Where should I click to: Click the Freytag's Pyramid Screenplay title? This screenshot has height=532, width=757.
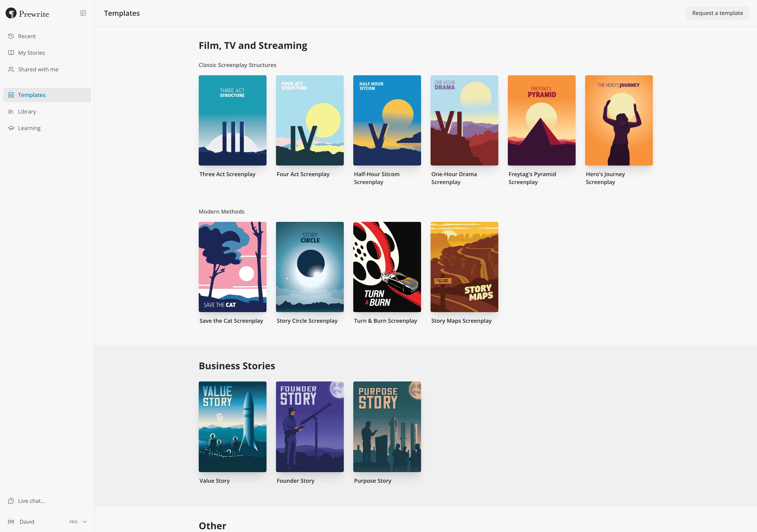point(532,178)
